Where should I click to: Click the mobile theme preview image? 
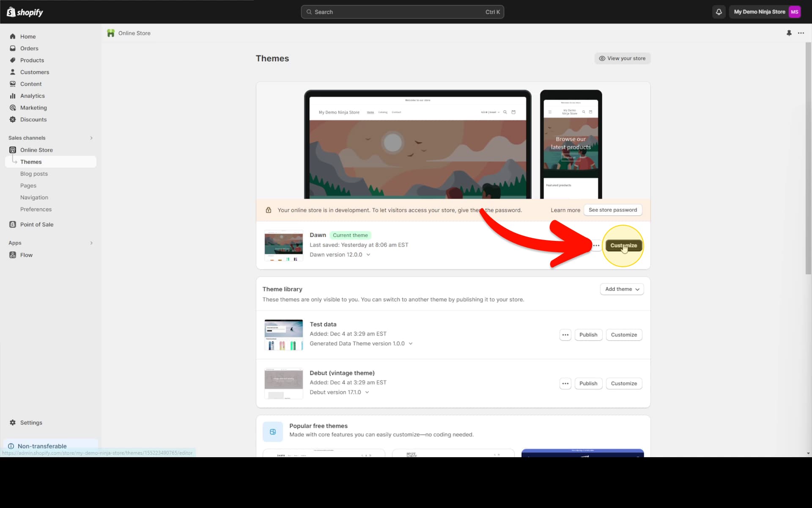click(571, 144)
